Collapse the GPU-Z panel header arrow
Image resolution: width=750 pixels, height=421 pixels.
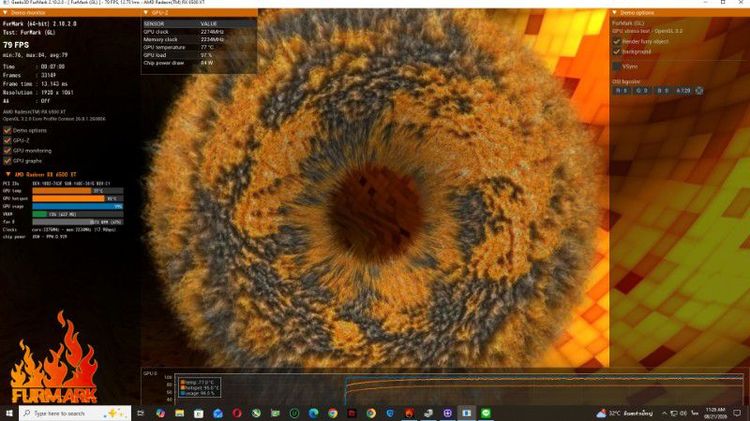click(146, 12)
